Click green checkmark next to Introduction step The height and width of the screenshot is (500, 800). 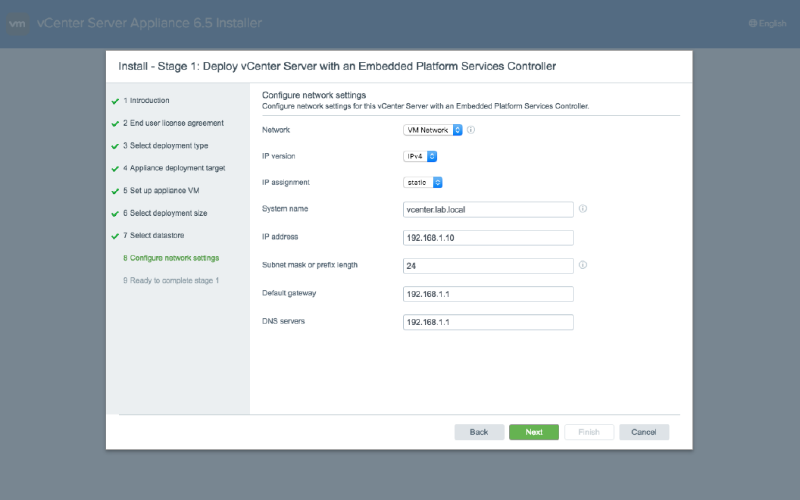tap(115, 101)
